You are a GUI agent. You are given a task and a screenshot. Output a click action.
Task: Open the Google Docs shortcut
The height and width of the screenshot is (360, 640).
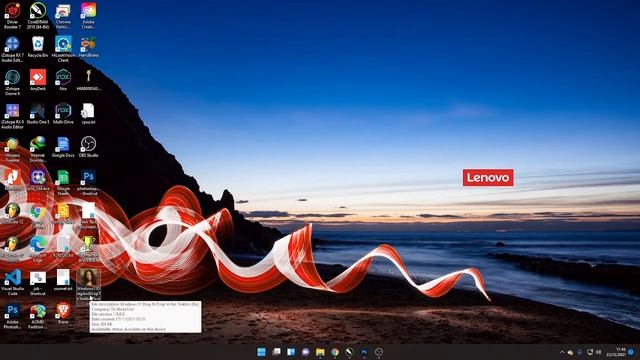coord(63,147)
